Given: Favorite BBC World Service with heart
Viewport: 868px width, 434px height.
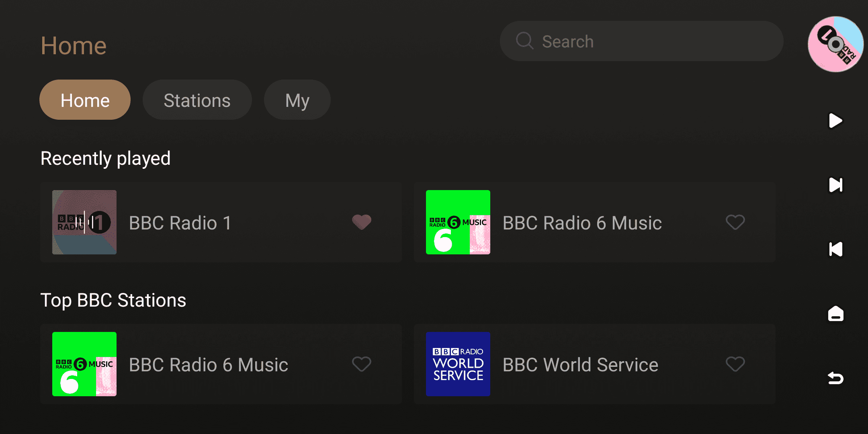Looking at the screenshot, I should 735,364.
